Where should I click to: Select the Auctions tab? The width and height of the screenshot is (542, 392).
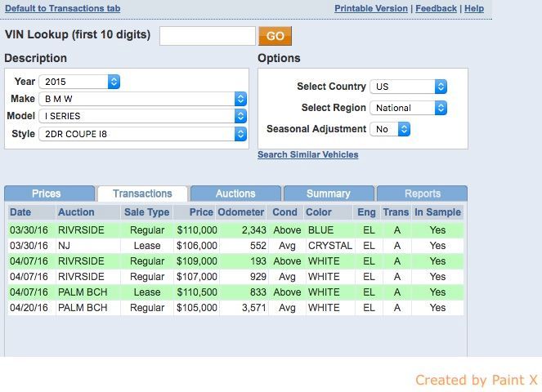235,194
